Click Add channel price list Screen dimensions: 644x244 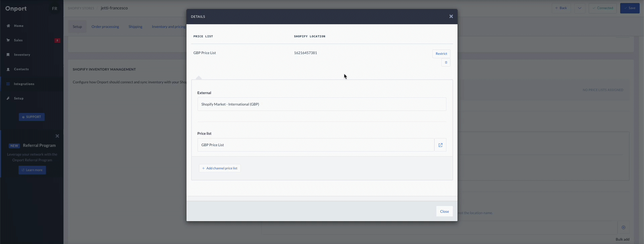pyautogui.click(x=220, y=168)
